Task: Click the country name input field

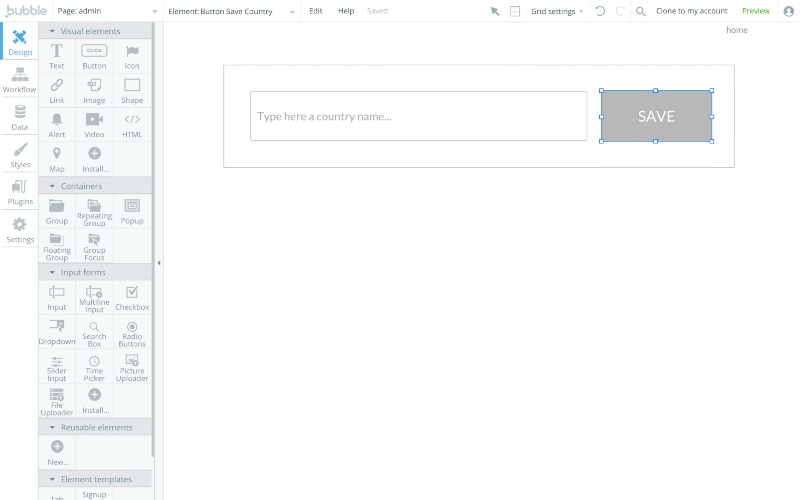Action: tap(418, 116)
